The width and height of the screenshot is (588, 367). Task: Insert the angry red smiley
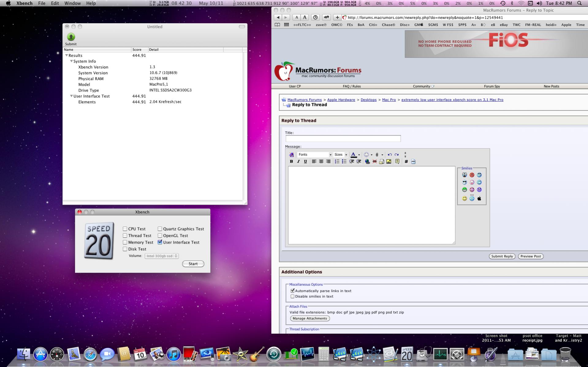pyautogui.click(x=472, y=175)
